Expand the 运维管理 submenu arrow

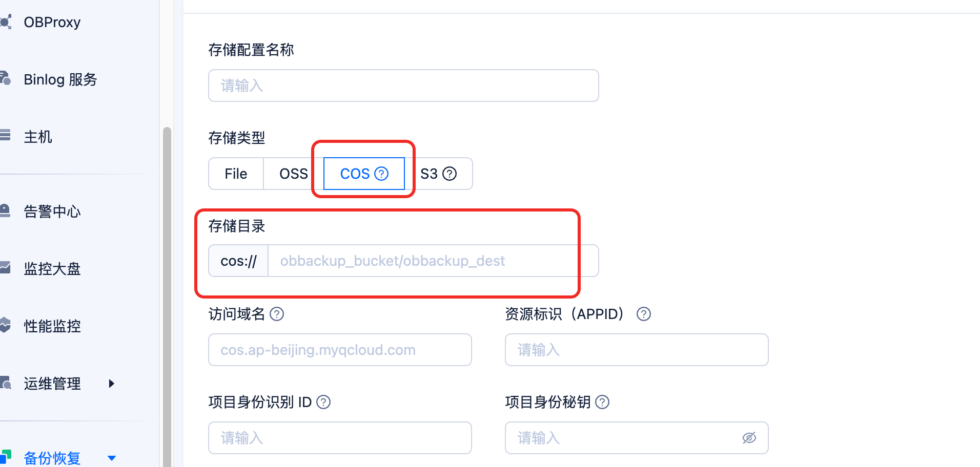[111, 384]
